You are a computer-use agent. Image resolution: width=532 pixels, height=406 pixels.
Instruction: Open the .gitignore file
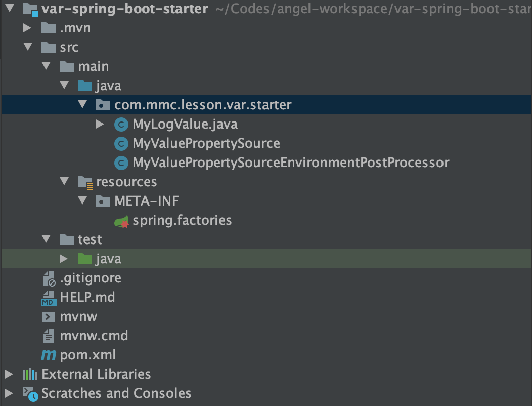(x=91, y=278)
